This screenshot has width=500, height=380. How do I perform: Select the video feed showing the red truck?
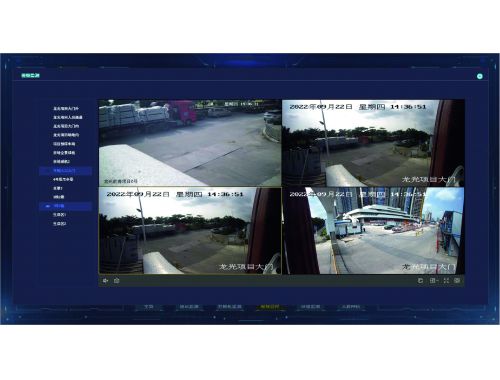tap(190, 143)
